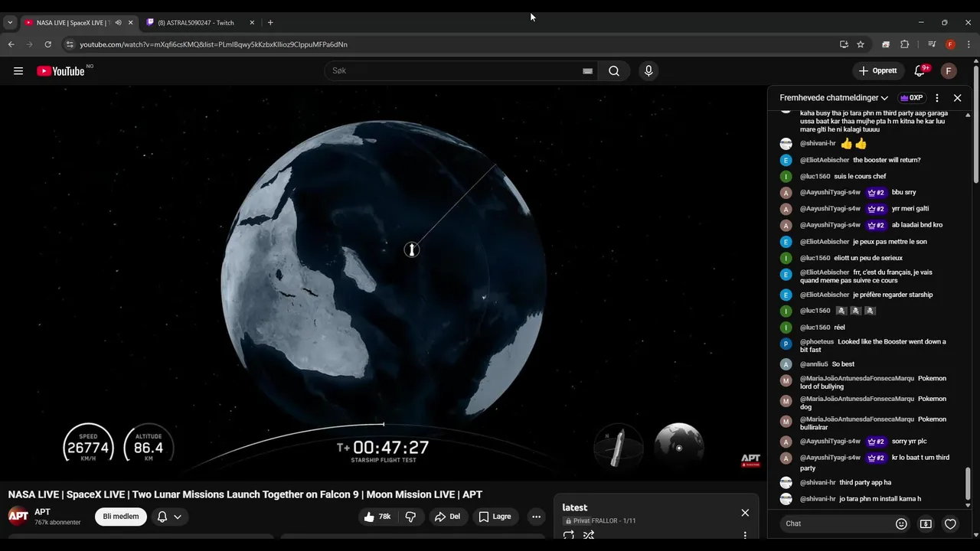
Task: Expand the Fremhevede chatmeldinger dropdown
Action: 834,98
